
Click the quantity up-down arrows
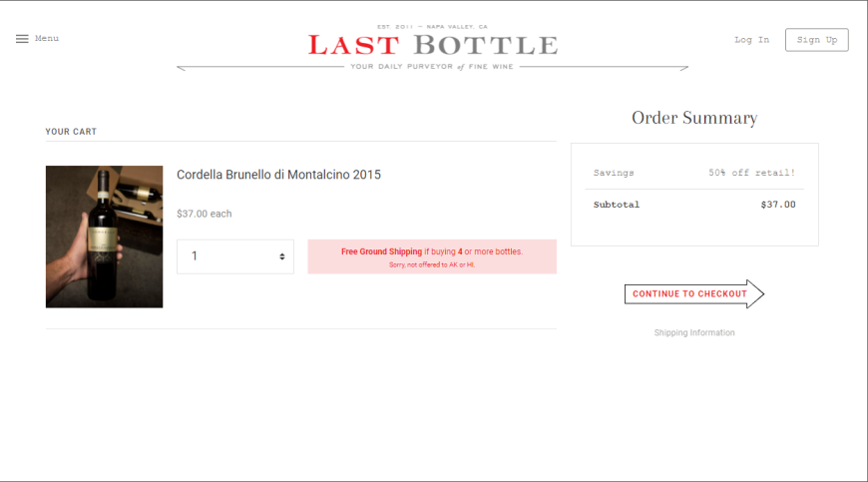click(x=281, y=256)
